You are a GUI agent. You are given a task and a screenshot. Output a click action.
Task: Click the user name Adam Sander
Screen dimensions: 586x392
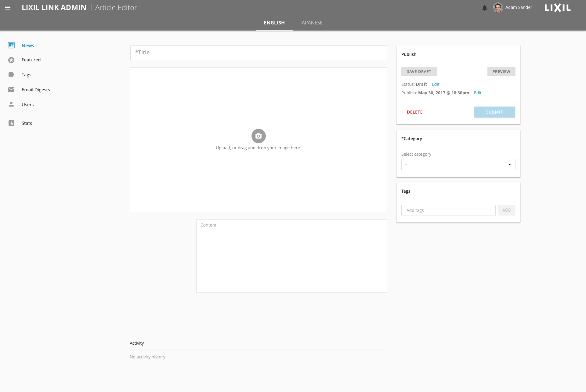coord(519,7)
